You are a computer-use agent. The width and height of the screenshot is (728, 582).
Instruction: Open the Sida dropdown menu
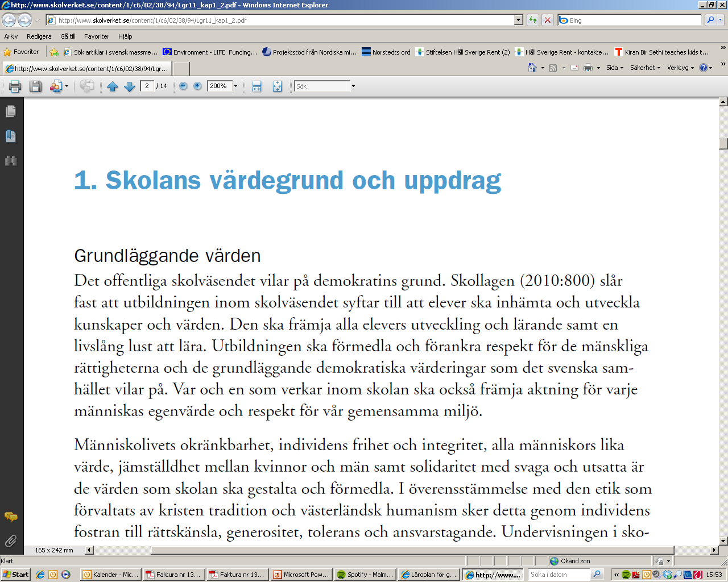tap(614, 68)
